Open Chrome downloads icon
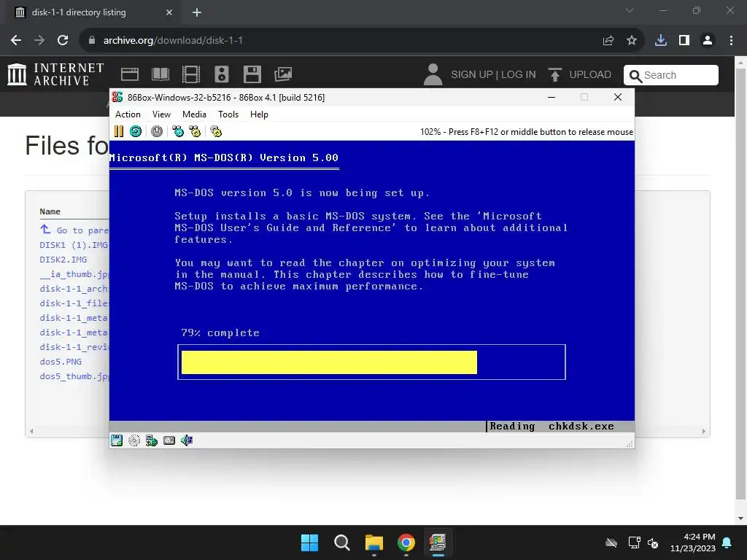This screenshot has height=560, width=747. (661, 41)
